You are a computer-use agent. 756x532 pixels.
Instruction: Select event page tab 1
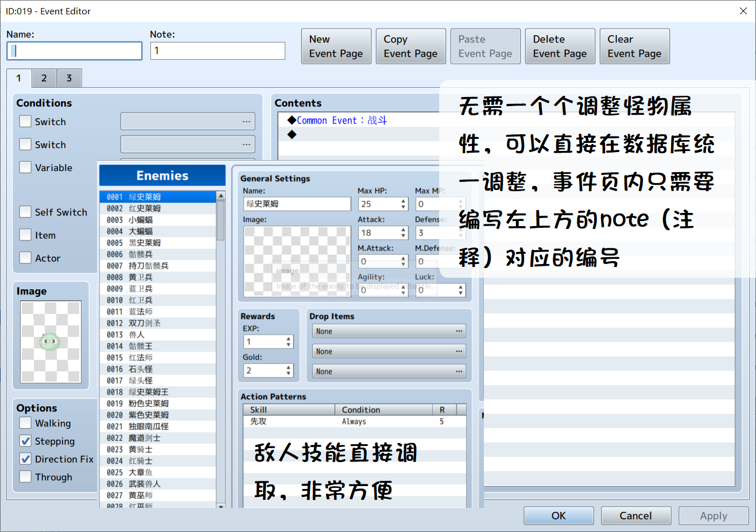click(x=19, y=78)
